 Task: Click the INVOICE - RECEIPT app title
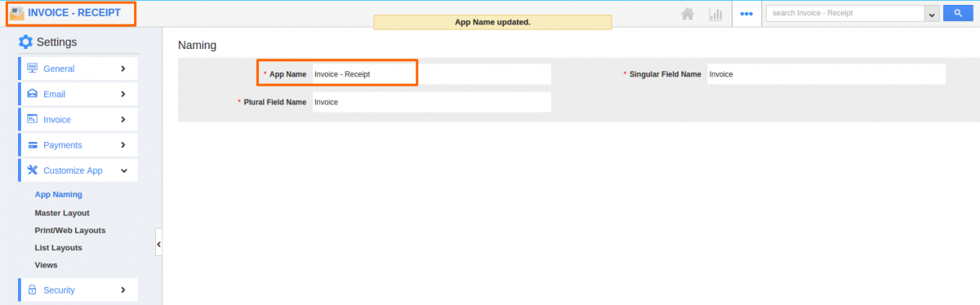pyautogui.click(x=74, y=13)
